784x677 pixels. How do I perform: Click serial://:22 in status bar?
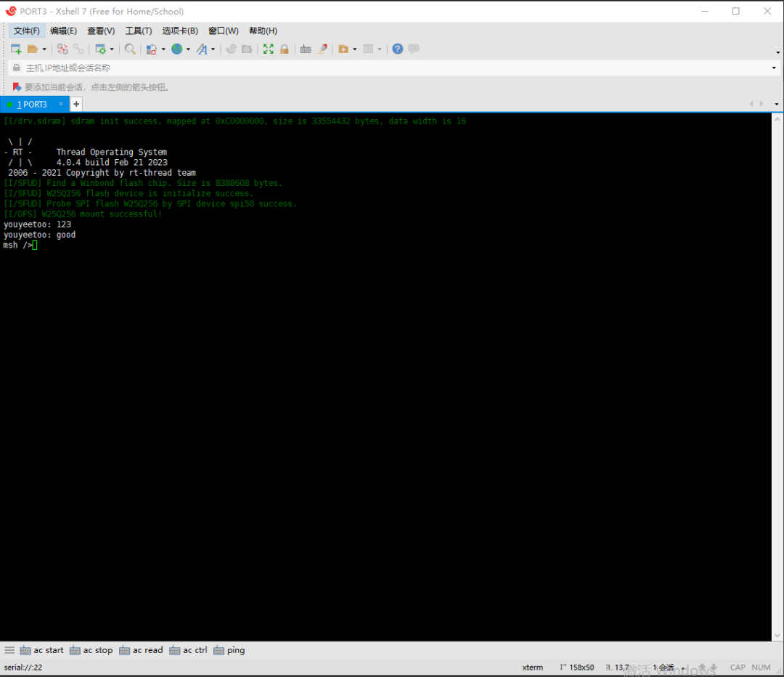(23, 668)
